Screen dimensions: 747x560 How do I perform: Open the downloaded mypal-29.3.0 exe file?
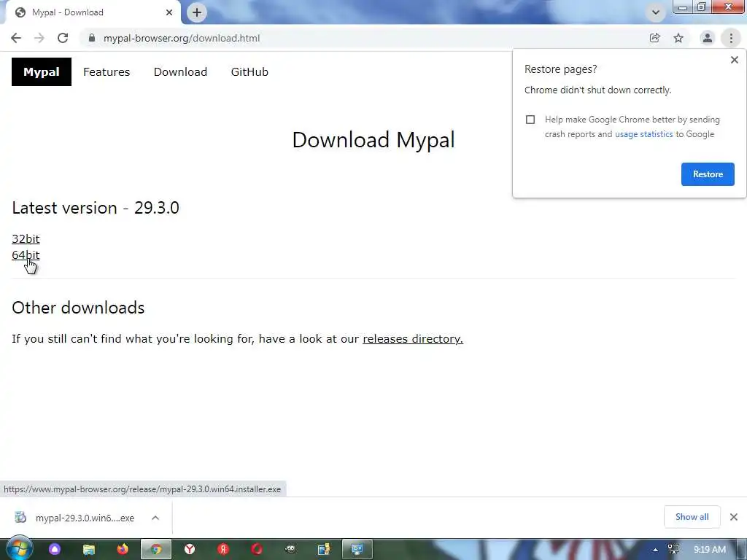85,518
